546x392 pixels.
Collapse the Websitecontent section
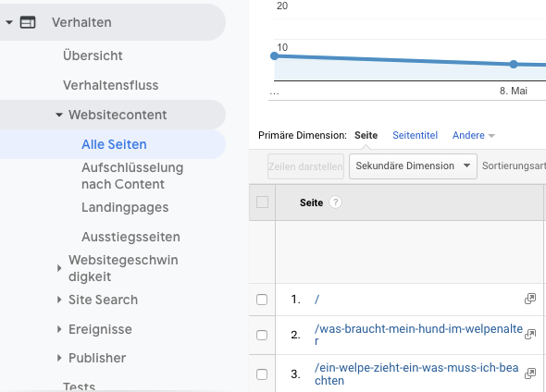pyautogui.click(x=59, y=115)
